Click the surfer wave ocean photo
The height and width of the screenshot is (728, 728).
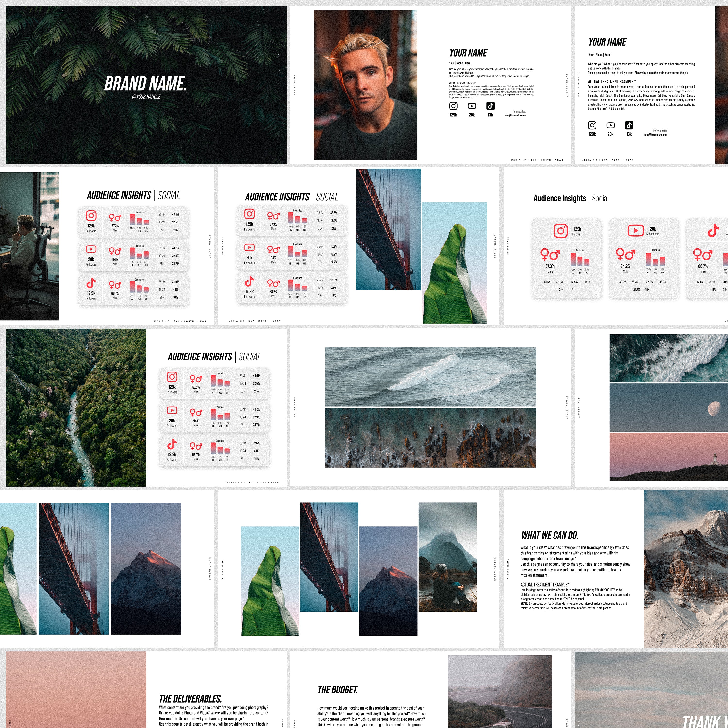[430, 376]
